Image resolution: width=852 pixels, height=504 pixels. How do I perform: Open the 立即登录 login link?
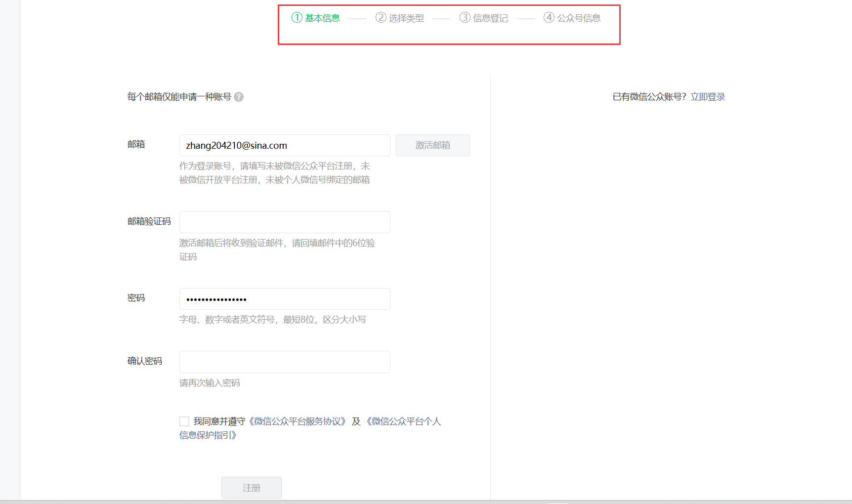point(708,97)
